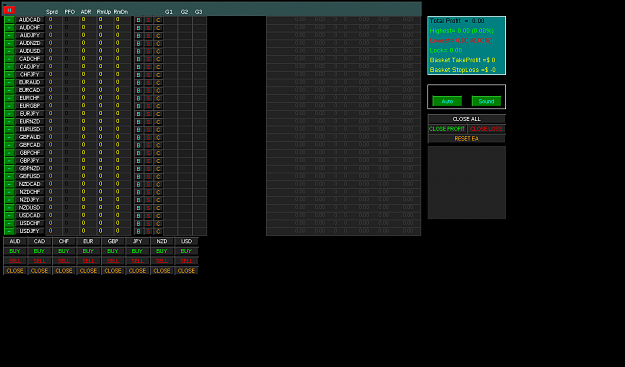Viewport: 625px width, 367px height.
Task: Click SELL under the CAD currency basket
Action: pyautogui.click(x=39, y=261)
